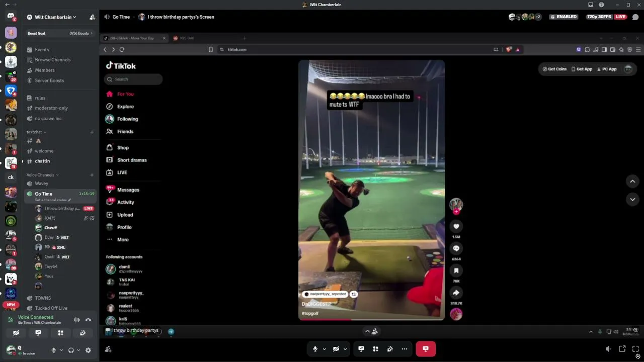Open the Discord inbox icon in title bar
The width and height of the screenshot is (644, 362).
click(591, 5)
